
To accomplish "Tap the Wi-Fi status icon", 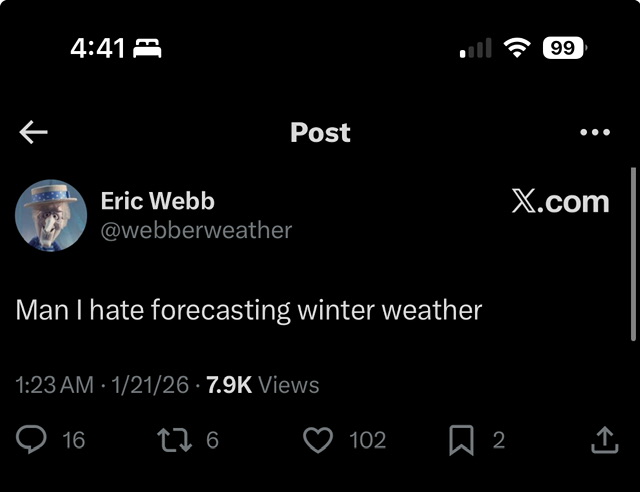I will 516,47.
